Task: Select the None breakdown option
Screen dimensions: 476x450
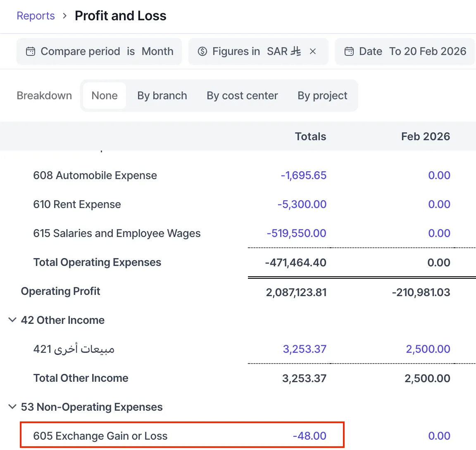Action: (105, 96)
